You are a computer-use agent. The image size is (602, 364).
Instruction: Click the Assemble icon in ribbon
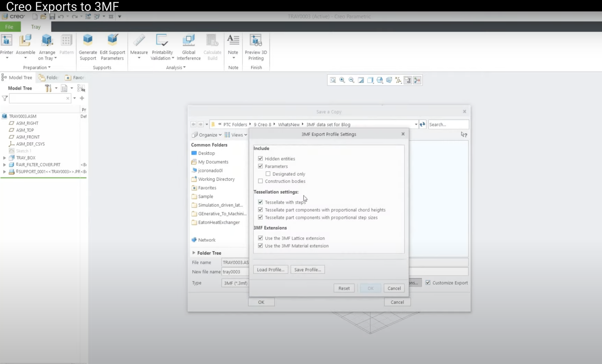pos(25,40)
